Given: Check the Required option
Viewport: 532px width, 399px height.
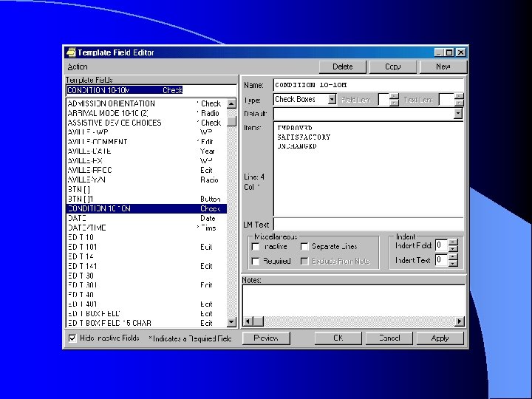Looking at the screenshot, I should tap(256, 261).
